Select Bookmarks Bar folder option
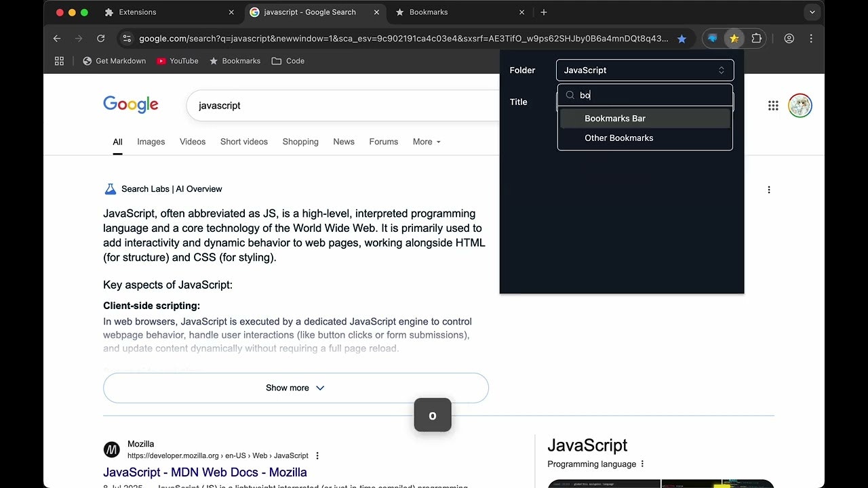Image resolution: width=868 pixels, height=488 pixels. (x=645, y=119)
